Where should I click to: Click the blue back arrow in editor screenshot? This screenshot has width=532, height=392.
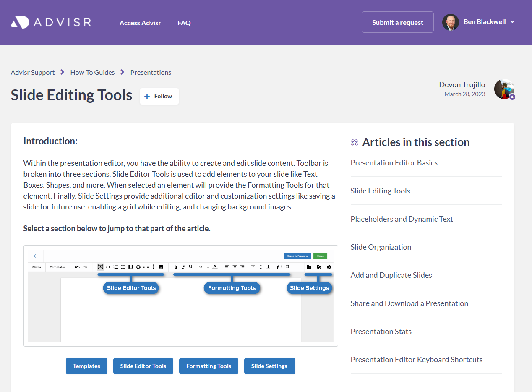click(x=36, y=256)
